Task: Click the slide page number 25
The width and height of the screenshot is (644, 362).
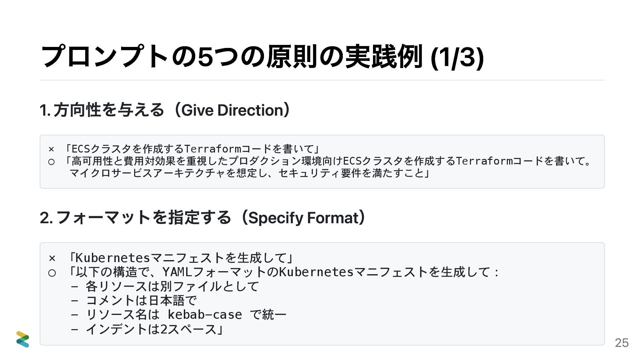Action: [622, 343]
